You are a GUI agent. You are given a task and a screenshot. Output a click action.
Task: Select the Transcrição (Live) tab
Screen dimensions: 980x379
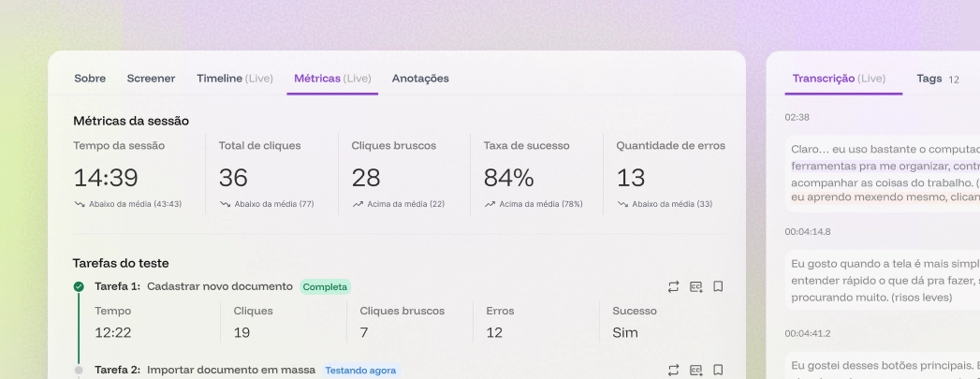pyautogui.click(x=839, y=79)
